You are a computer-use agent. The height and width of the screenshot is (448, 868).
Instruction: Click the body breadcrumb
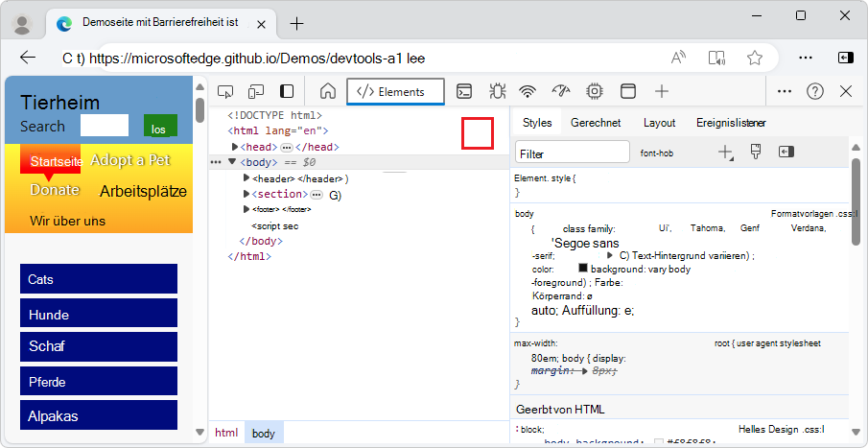(264, 433)
